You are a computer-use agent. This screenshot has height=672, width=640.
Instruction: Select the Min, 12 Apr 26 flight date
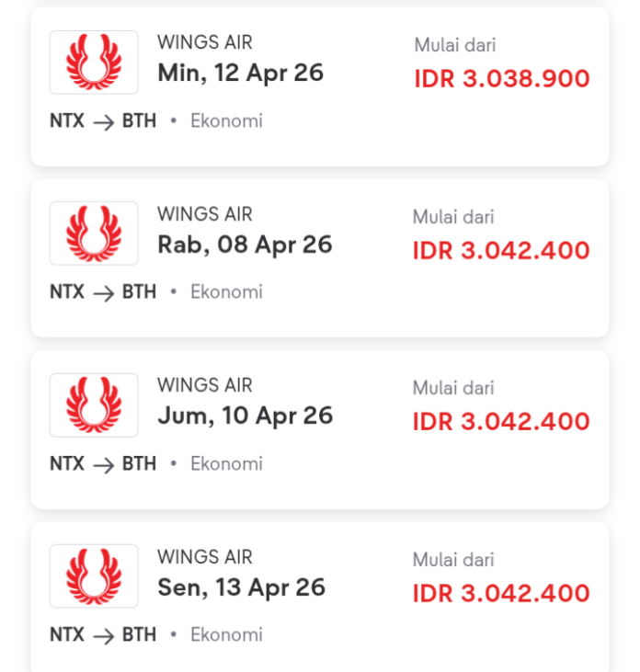click(x=240, y=73)
